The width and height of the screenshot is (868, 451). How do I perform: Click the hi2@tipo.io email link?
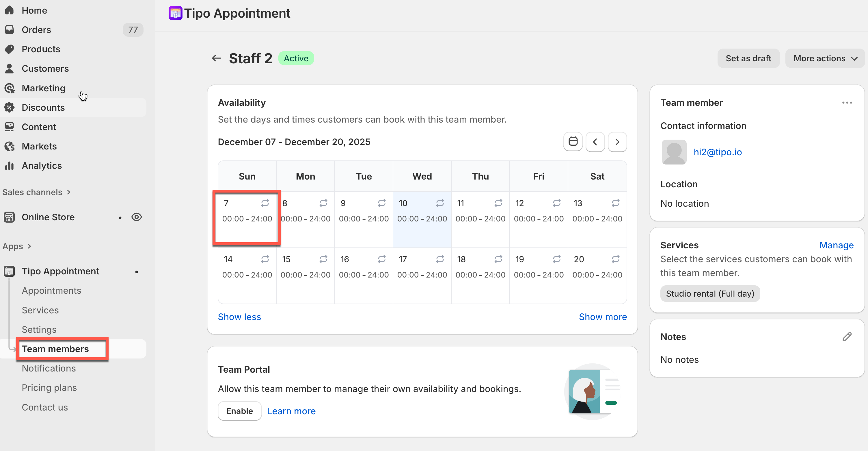click(x=717, y=152)
